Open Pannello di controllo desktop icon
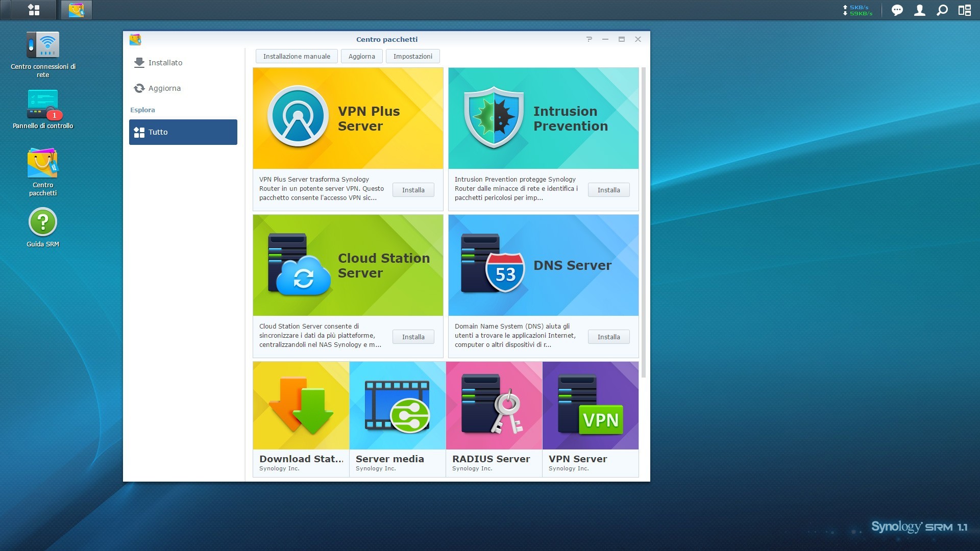The image size is (980, 551). tap(43, 105)
